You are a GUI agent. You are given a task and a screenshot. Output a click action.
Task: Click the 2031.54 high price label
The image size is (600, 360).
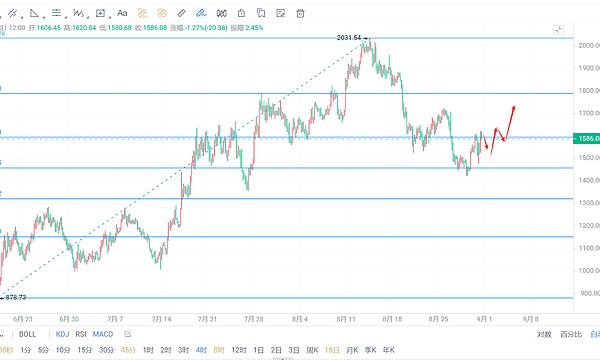pos(349,37)
